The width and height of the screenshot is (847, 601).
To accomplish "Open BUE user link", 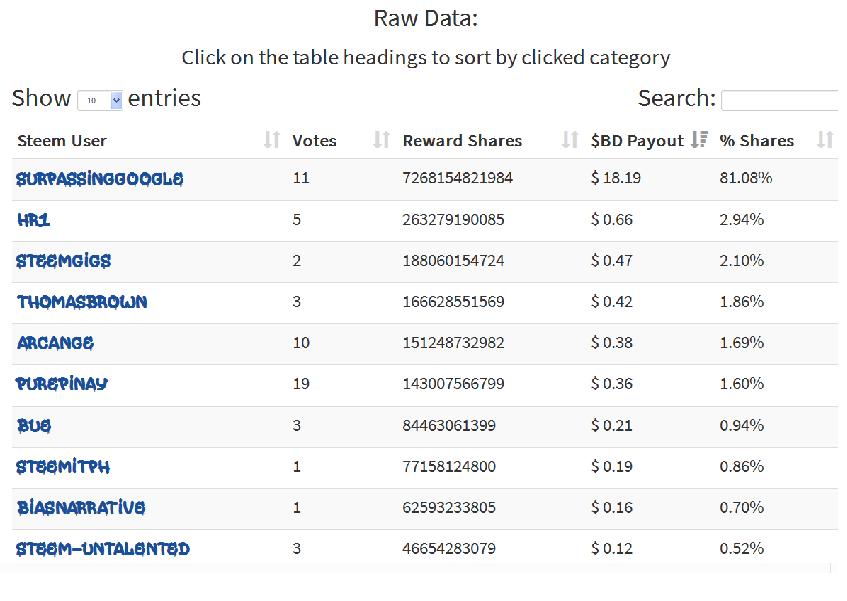I will tap(34, 426).
